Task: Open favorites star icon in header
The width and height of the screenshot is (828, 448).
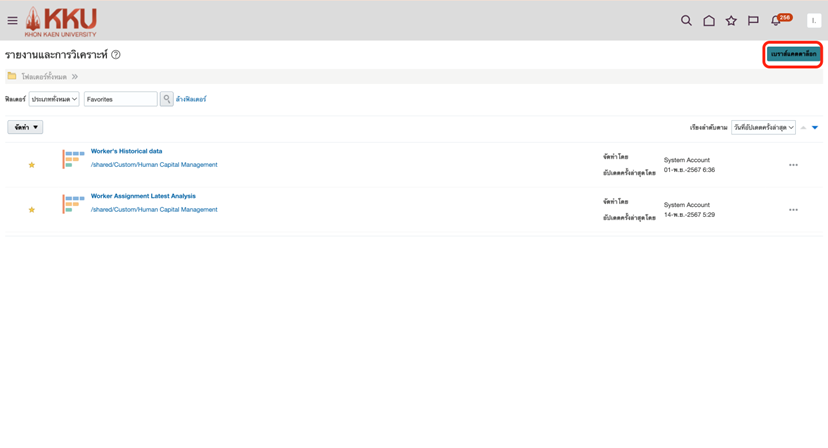Action: click(x=731, y=20)
